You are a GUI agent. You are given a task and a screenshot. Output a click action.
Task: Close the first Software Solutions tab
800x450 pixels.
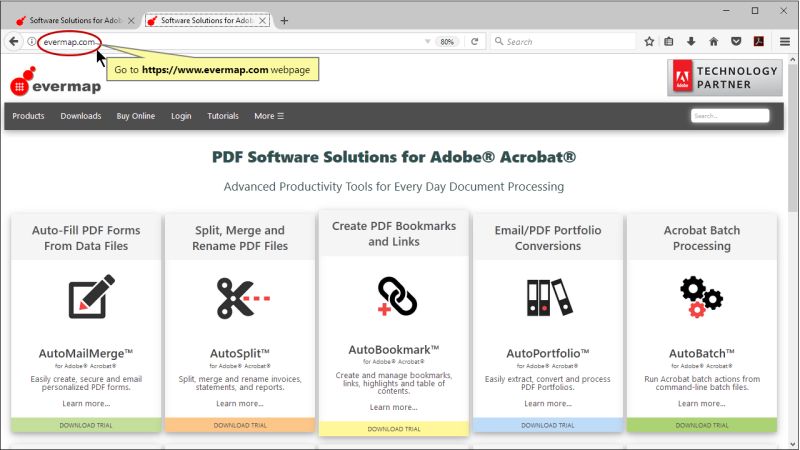pyautogui.click(x=131, y=20)
